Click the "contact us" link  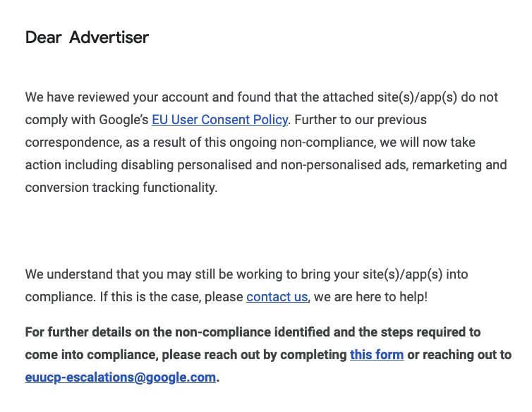[277, 297]
